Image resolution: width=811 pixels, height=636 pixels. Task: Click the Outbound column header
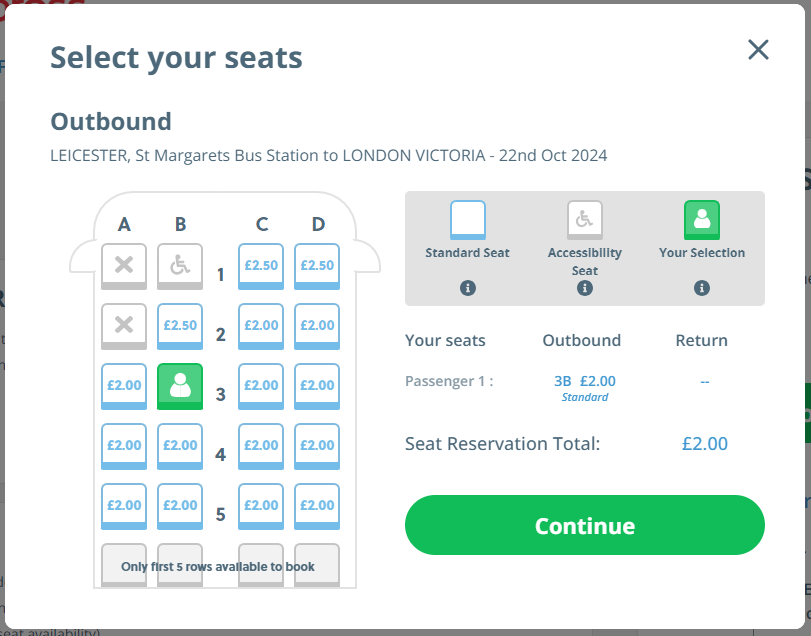(x=581, y=340)
